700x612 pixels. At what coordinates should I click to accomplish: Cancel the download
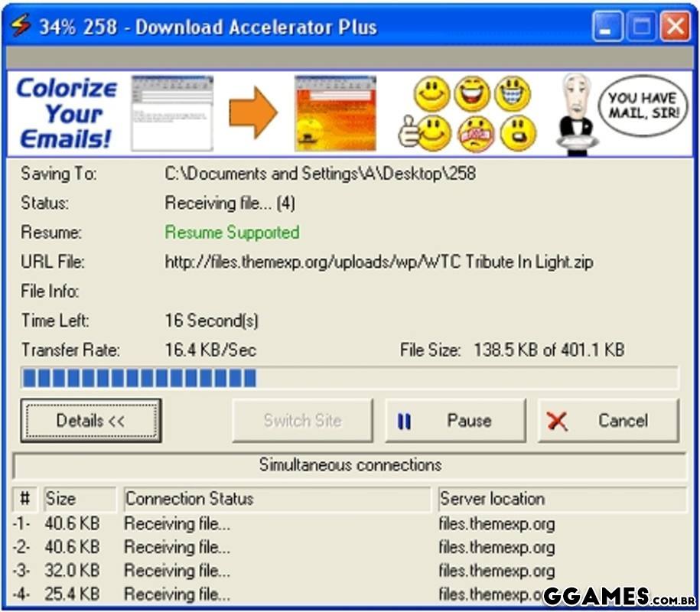click(x=608, y=420)
